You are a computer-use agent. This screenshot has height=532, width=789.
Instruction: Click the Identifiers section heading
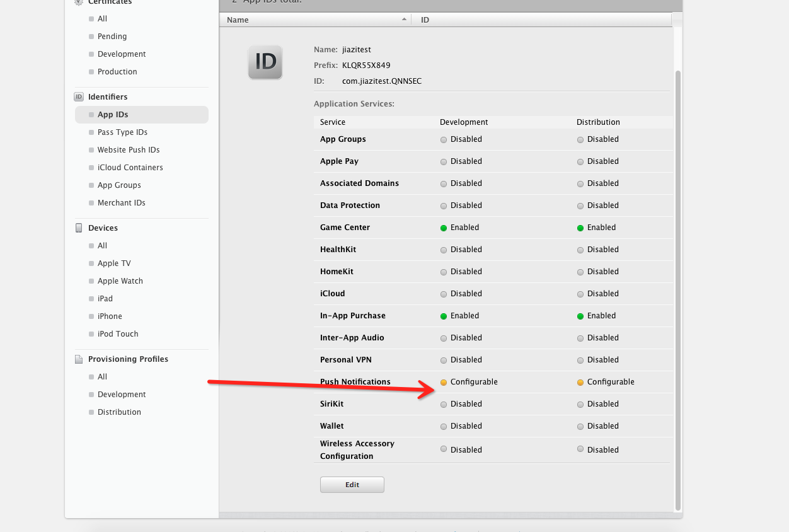coord(108,97)
